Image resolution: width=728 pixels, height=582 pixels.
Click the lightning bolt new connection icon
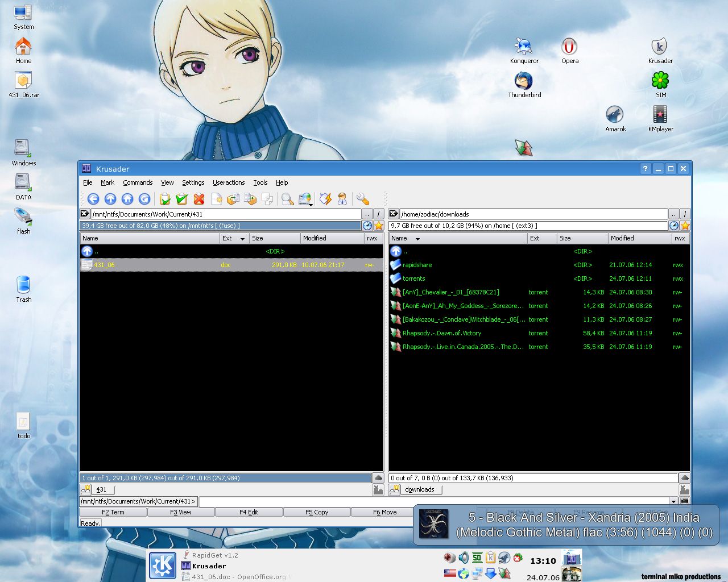point(325,198)
